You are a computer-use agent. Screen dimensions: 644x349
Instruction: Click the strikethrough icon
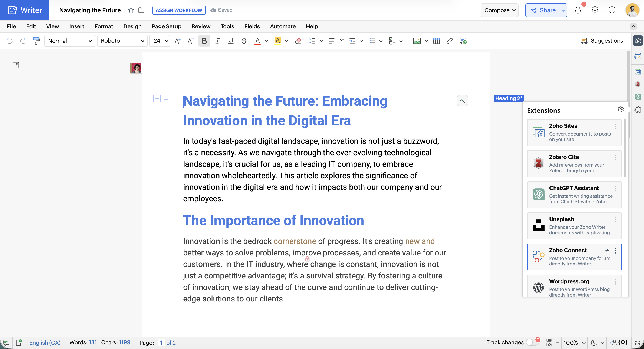(244, 41)
